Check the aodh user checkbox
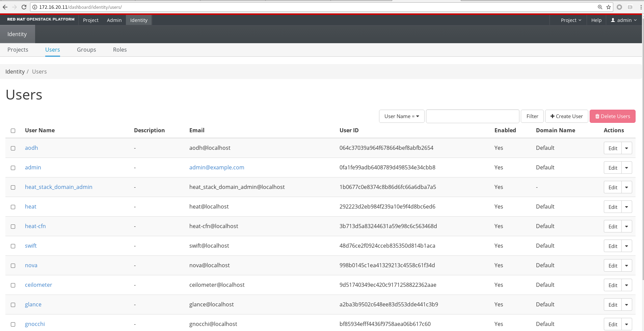 [x=13, y=148]
